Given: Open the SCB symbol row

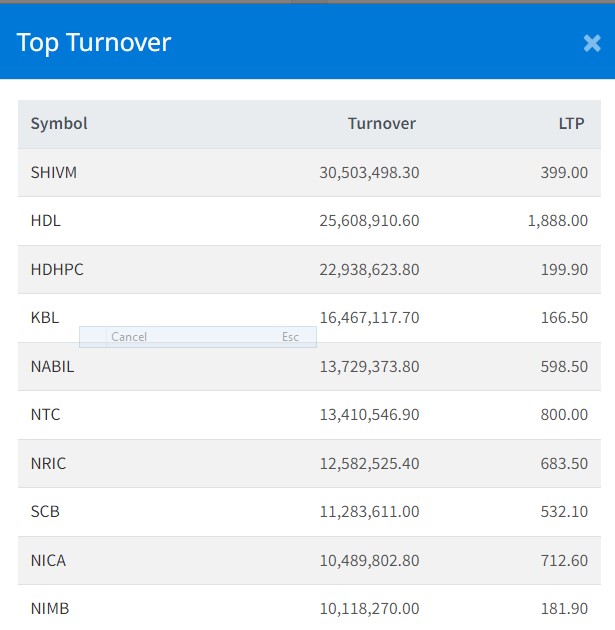Looking at the screenshot, I should point(45,512).
